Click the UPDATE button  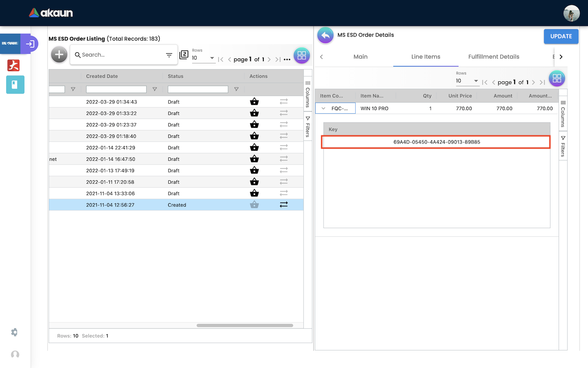click(x=561, y=36)
